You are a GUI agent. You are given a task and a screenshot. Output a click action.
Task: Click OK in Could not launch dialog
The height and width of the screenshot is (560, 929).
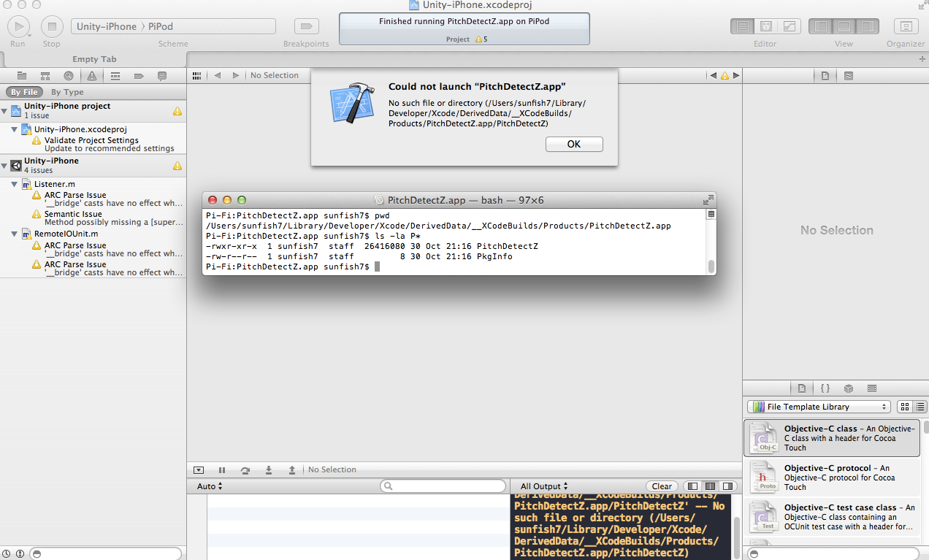point(574,144)
